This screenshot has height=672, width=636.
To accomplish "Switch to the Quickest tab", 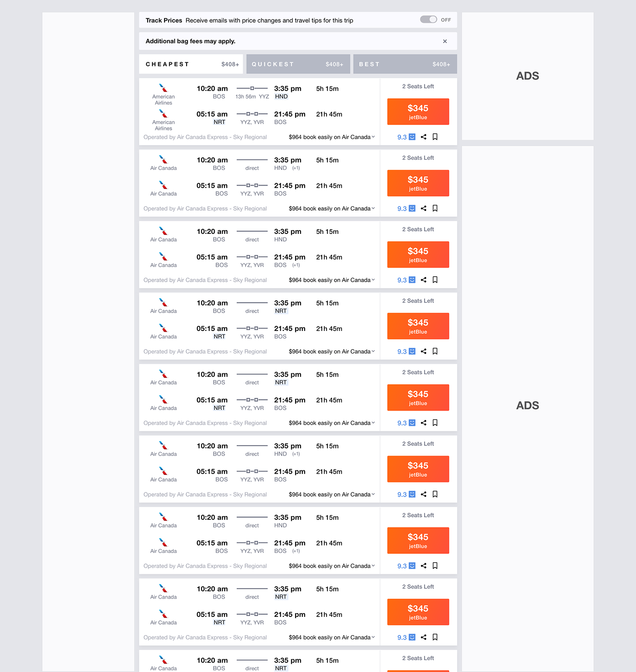I will pyautogui.click(x=298, y=64).
